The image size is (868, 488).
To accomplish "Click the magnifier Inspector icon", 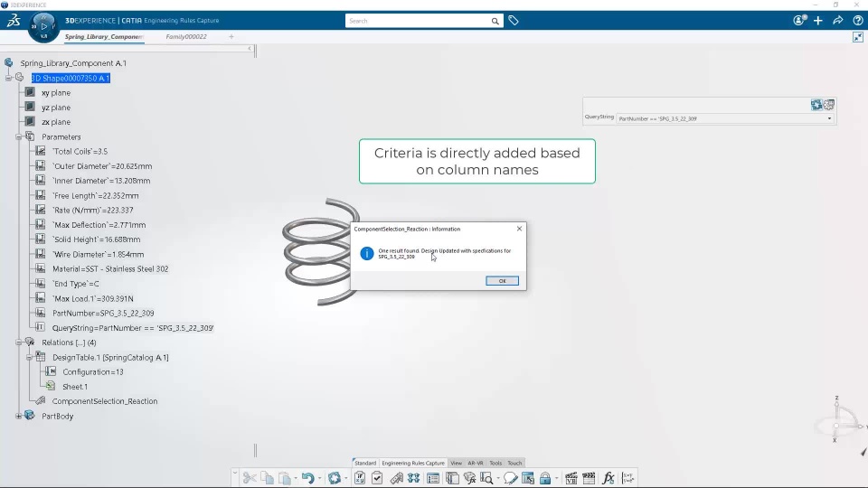I will [486, 478].
